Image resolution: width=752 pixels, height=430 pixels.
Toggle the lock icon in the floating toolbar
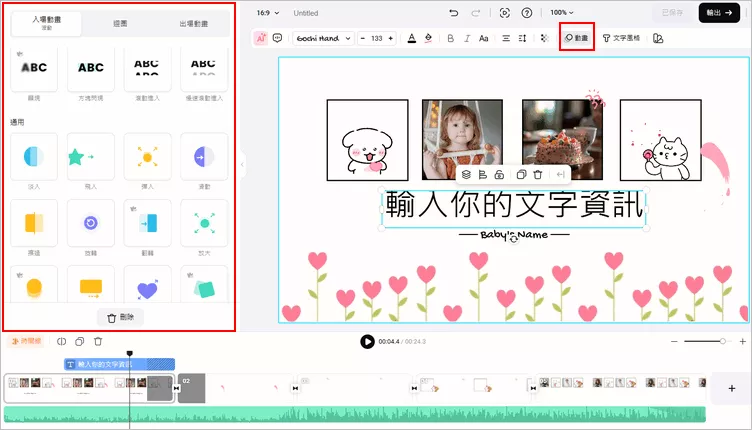(499, 174)
